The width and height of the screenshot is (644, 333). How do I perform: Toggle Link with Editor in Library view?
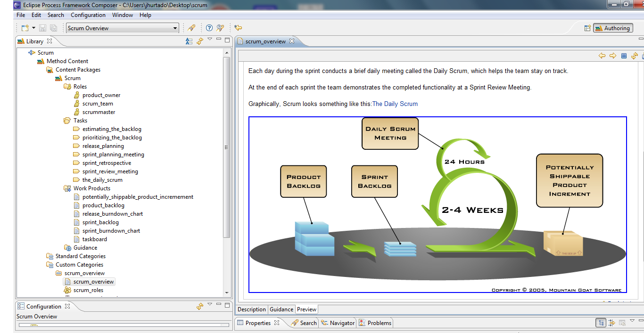point(200,41)
